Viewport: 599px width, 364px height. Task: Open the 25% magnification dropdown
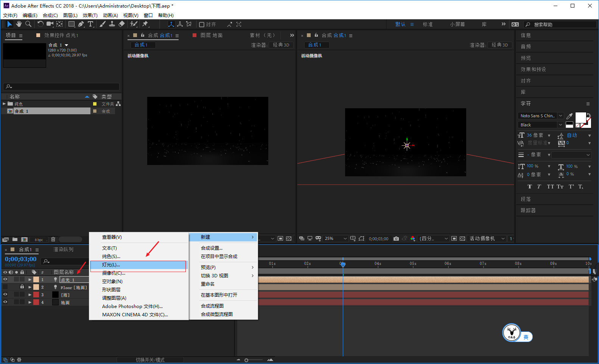[336, 239]
